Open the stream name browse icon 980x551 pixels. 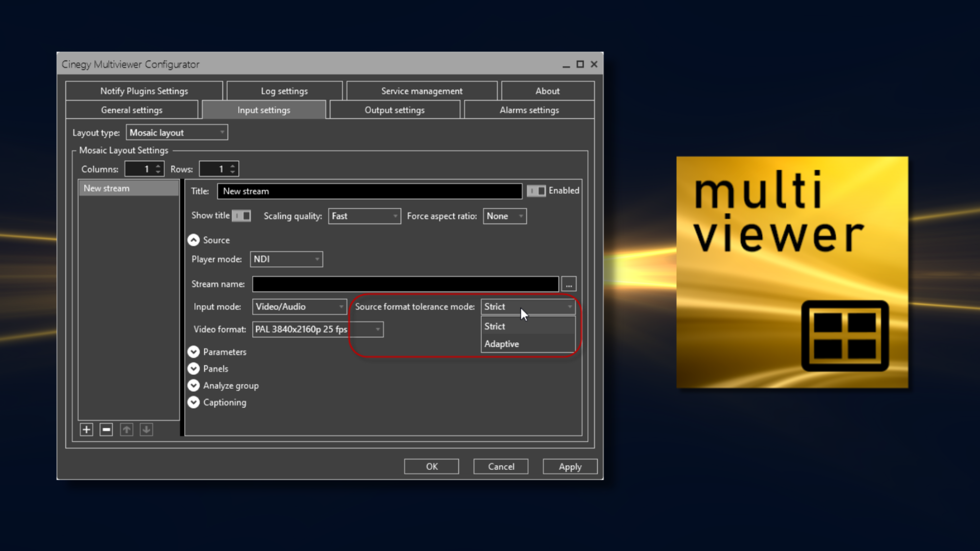click(568, 284)
